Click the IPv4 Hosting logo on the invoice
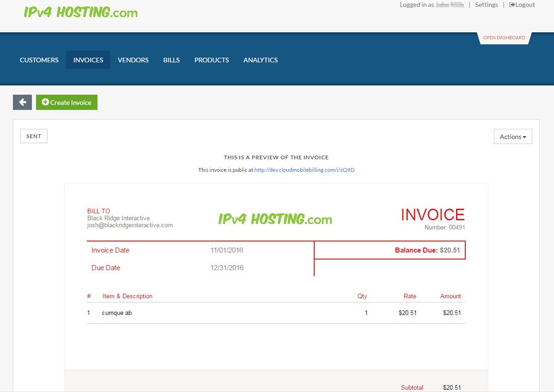 pos(275,219)
